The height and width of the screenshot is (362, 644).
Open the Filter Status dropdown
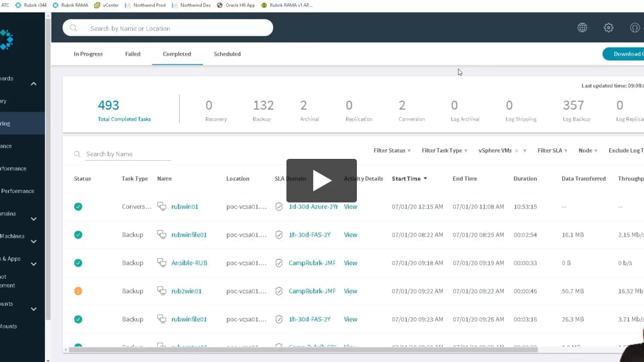(x=392, y=151)
